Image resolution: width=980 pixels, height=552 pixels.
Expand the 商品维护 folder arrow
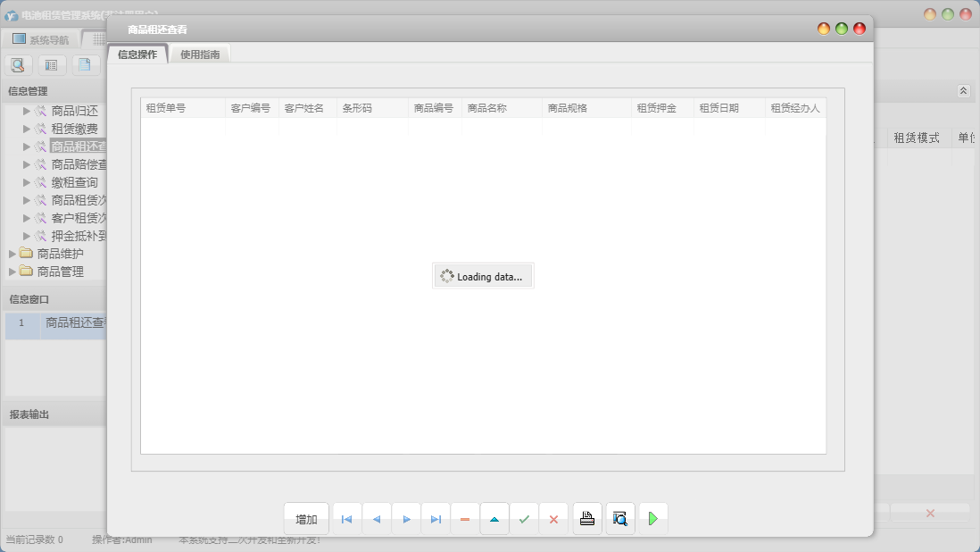click(12, 254)
